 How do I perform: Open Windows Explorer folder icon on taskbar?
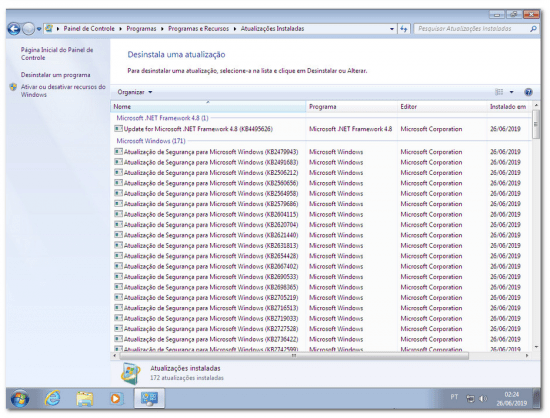(85, 399)
